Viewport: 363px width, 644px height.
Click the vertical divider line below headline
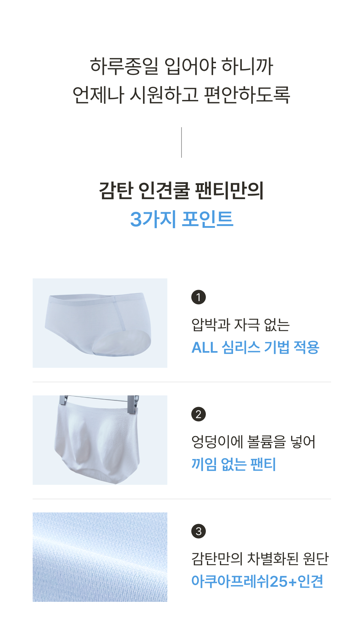coord(181,142)
